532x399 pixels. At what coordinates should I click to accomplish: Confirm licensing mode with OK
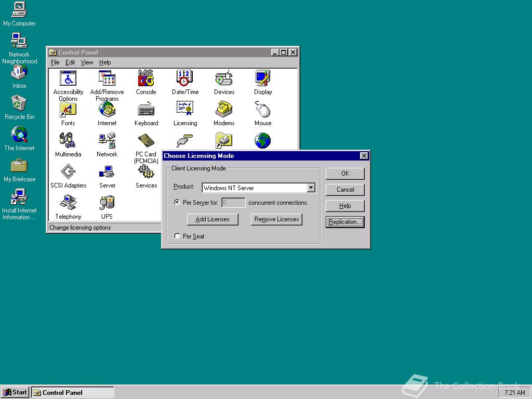pos(345,174)
